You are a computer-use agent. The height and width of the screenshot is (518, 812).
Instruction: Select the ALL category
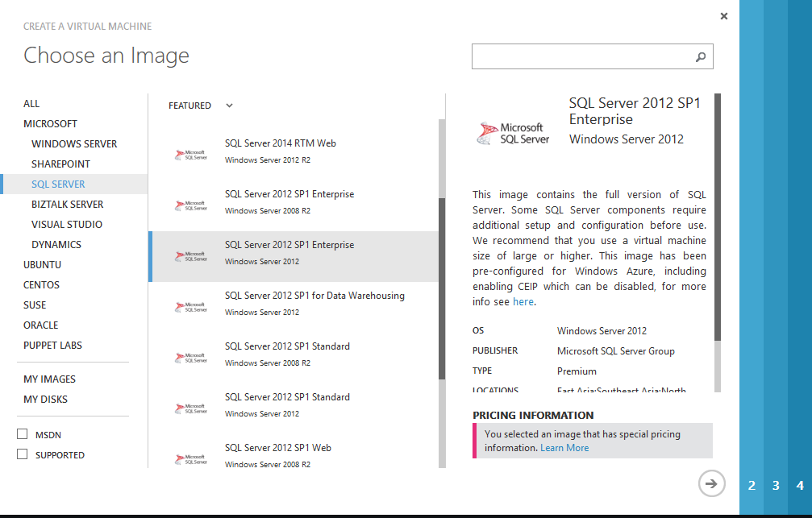coord(31,103)
